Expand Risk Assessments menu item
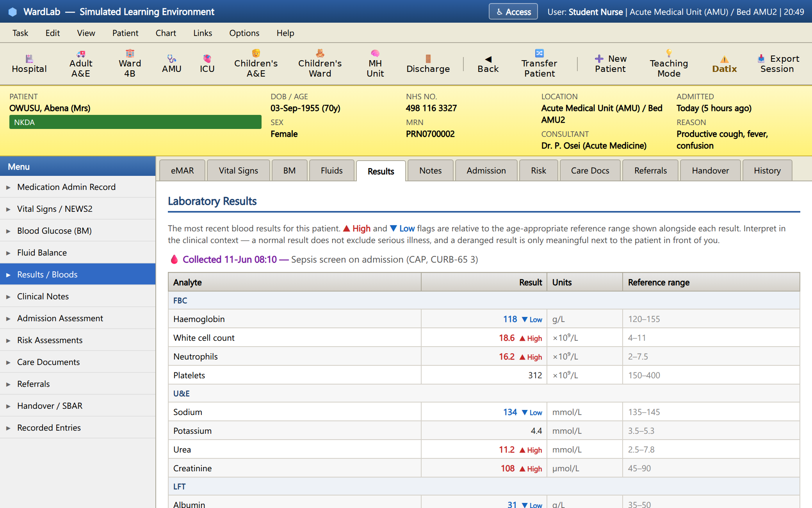This screenshot has height=508, width=812. (x=78, y=340)
